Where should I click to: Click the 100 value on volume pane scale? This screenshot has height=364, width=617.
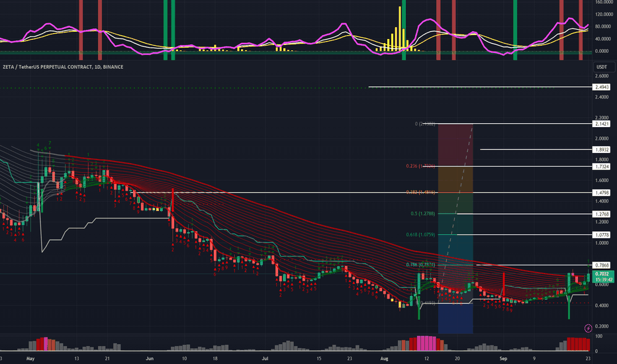click(598, 336)
